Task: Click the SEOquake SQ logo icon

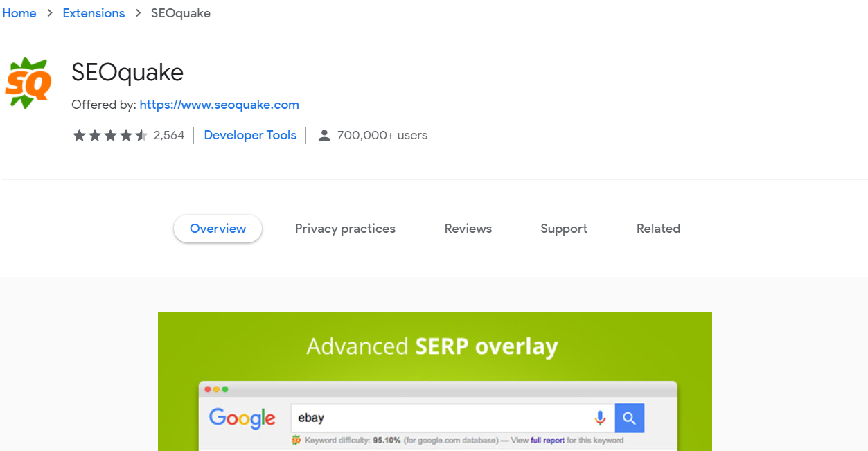Action: click(28, 83)
